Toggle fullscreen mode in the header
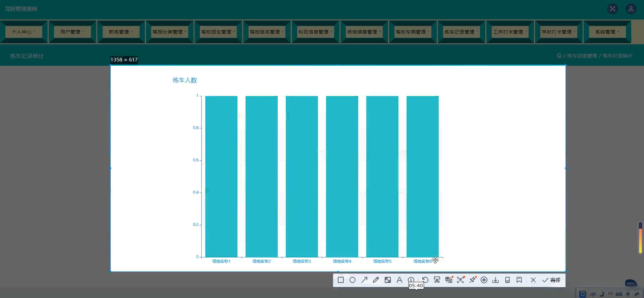 pos(612,9)
